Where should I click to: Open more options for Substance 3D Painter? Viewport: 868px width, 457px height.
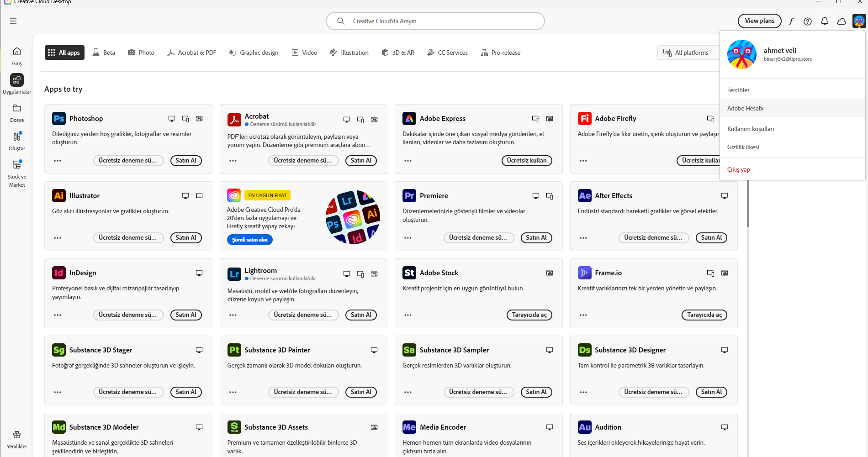click(x=233, y=392)
